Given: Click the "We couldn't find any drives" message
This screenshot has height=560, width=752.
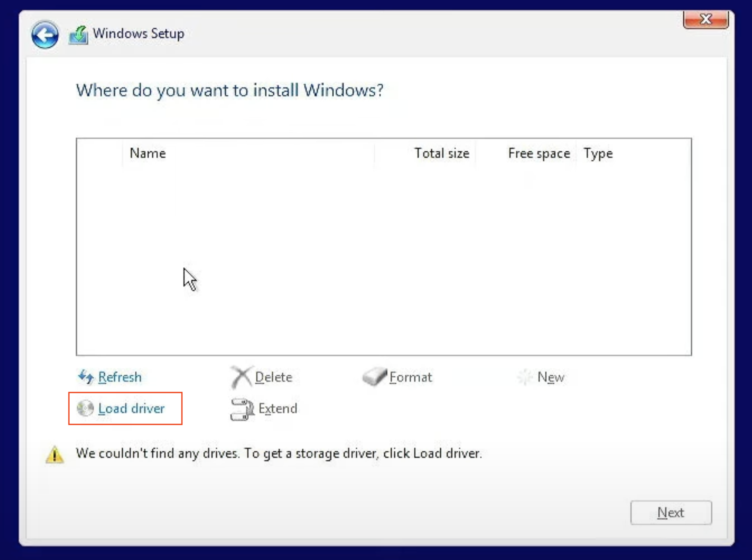Looking at the screenshot, I should tap(279, 453).
